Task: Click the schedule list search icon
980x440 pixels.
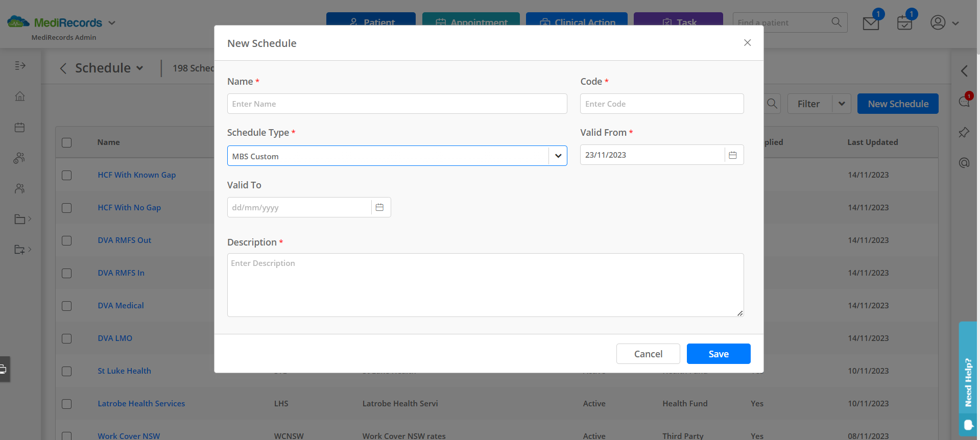Action: click(772, 104)
